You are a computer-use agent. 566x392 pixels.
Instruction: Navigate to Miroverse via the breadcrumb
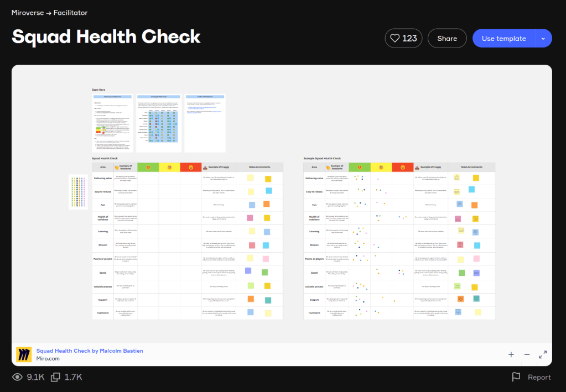coord(27,12)
